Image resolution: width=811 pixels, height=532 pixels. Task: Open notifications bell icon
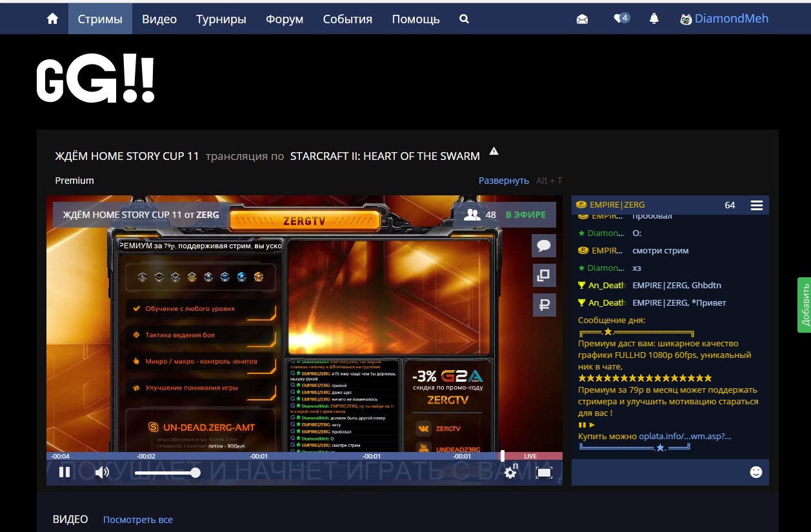654,19
